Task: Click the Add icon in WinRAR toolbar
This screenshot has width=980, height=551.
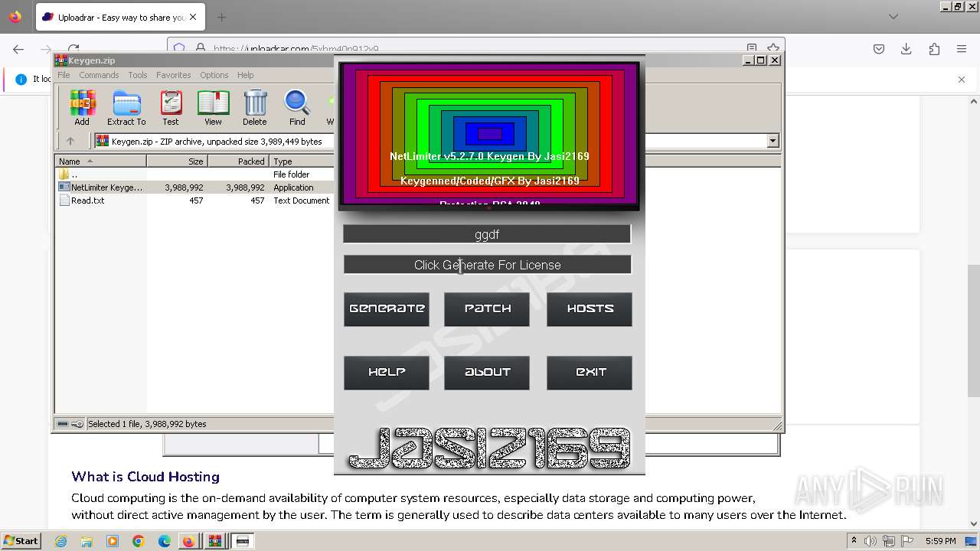Action: tap(82, 108)
